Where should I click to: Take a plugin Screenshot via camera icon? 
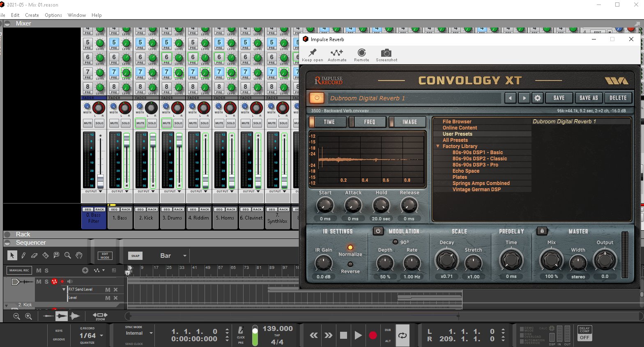(x=386, y=55)
